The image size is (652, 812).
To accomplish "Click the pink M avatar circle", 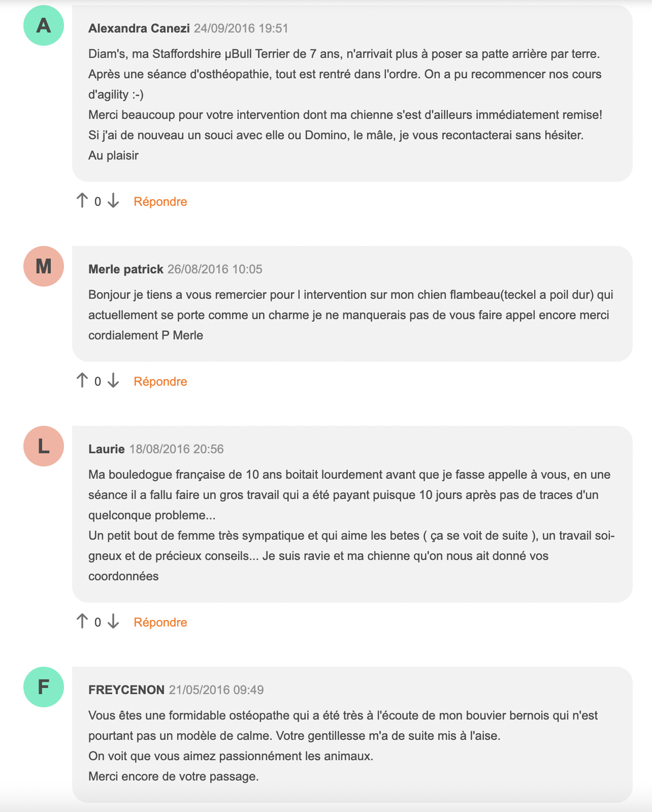I will (x=44, y=266).
